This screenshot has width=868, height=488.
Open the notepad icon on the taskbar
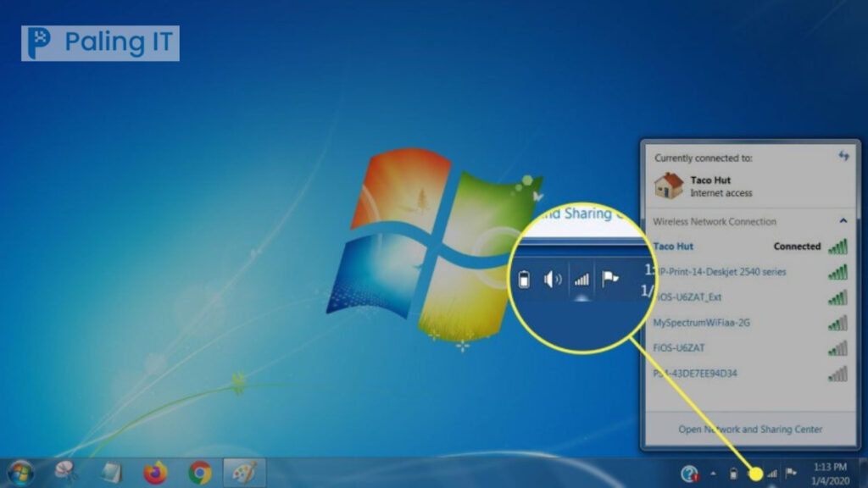point(111,473)
